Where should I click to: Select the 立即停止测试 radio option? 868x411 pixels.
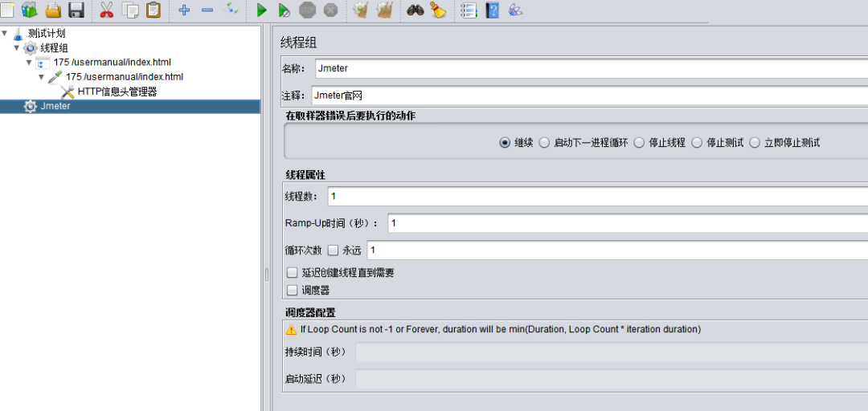[x=755, y=143]
